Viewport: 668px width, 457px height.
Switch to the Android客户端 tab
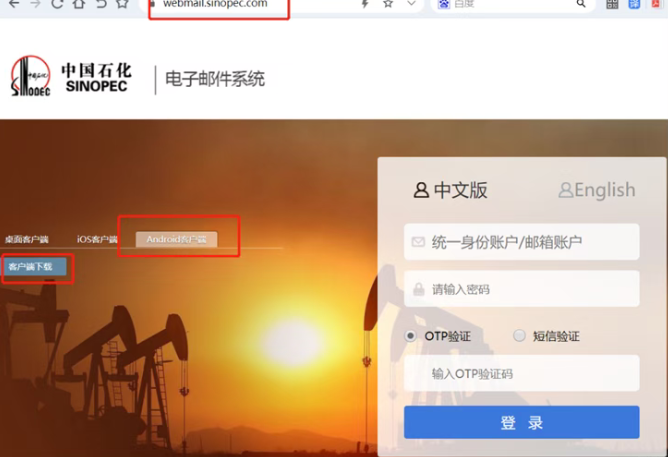click(x=176, y=239)
